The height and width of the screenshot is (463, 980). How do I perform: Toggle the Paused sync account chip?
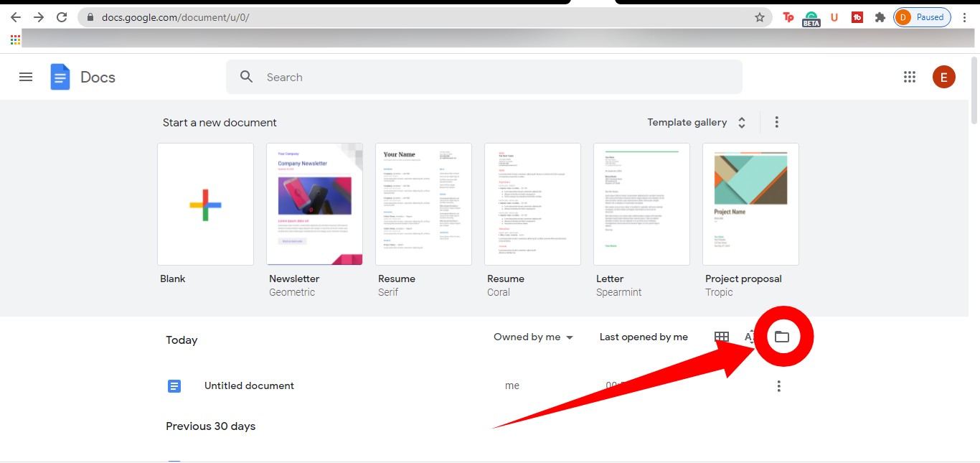921,17
